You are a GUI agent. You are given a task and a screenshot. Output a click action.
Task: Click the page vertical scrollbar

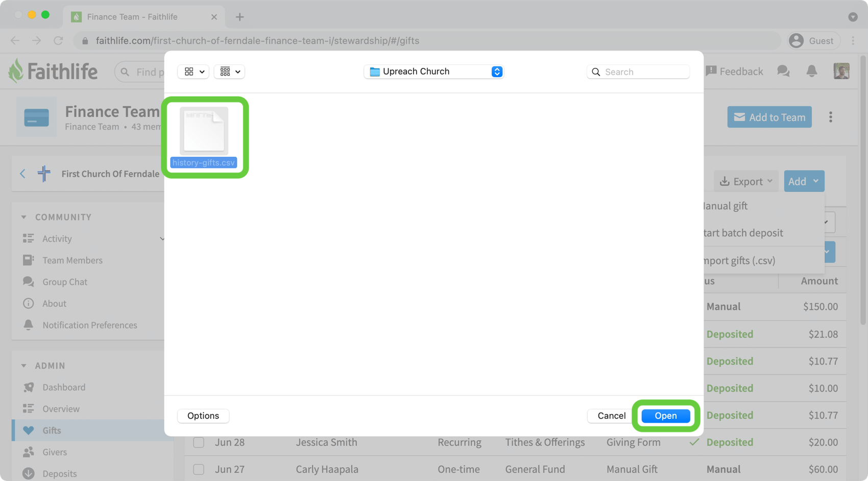coord(863,191)
